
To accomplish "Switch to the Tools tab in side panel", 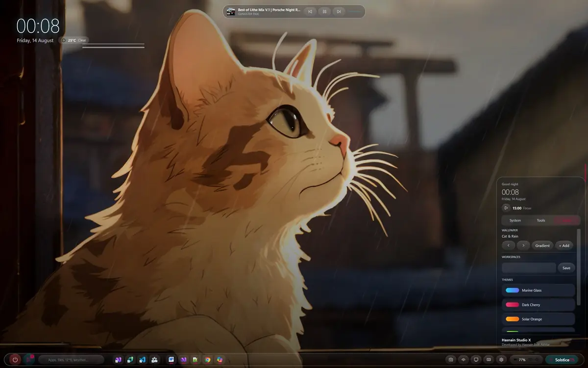I will (541, 220).
